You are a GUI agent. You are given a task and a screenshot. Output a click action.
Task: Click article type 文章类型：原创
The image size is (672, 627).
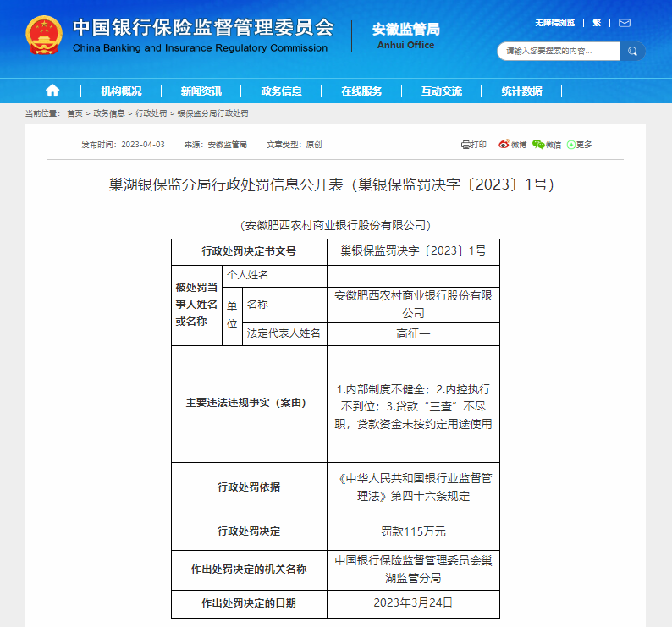pos(294,145)
